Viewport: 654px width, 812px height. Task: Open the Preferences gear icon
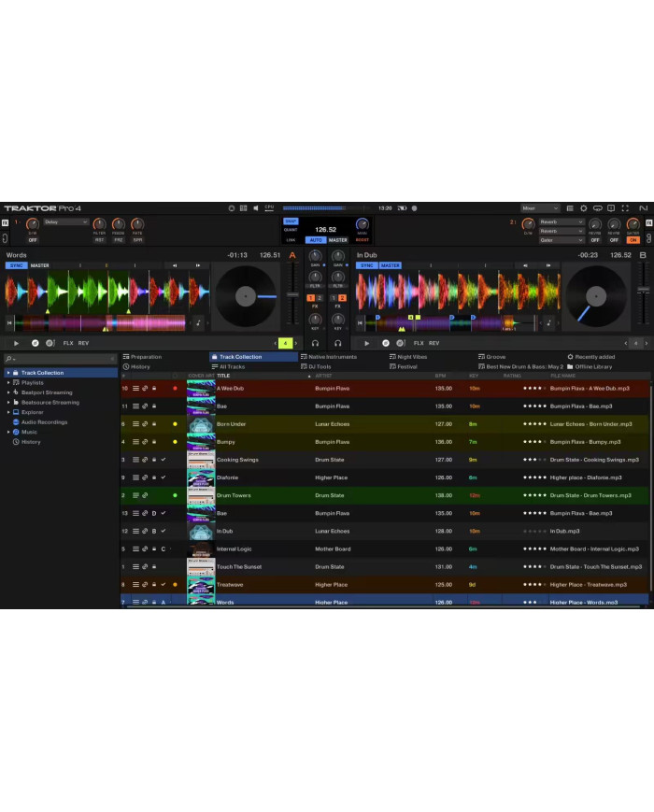tap(584, 208)
